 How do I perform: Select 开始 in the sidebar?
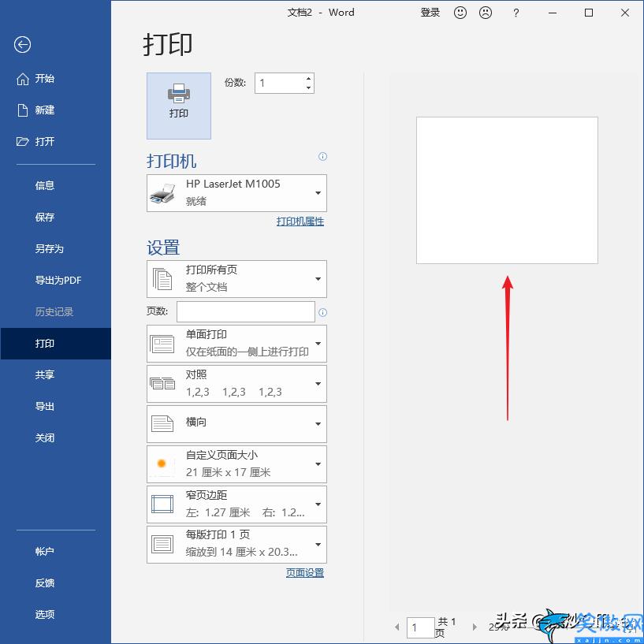tap(55, 79)
